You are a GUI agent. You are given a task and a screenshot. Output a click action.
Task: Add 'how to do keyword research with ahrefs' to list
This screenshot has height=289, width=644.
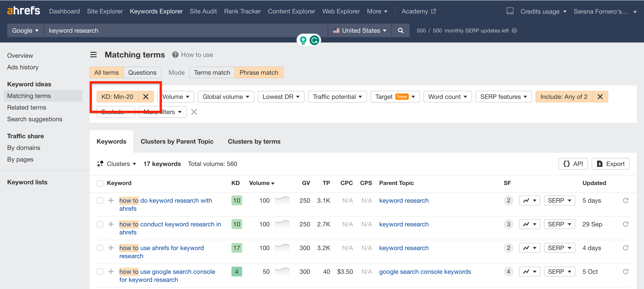(x=111, y=200)
